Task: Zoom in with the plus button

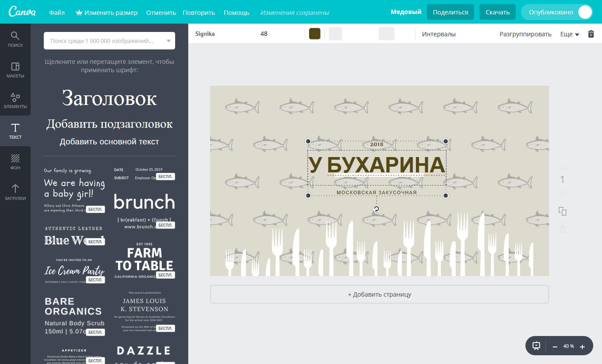Action: (582, 346)
